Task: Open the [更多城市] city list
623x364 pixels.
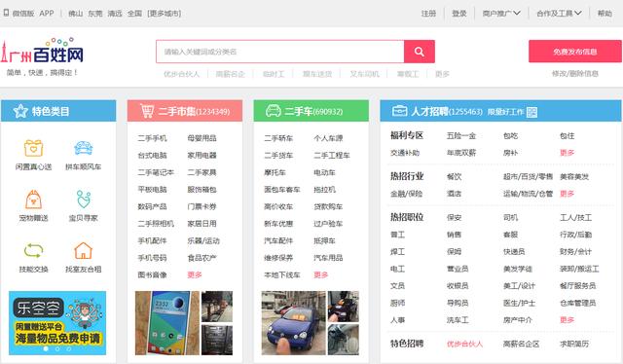Action: (x=165, y=14)
